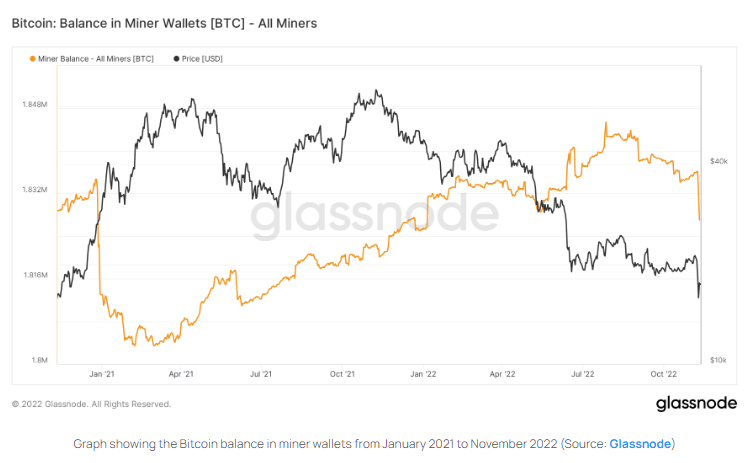Click the glassnode watermark in chart center
This screenshot has width=746, height=463.
[373, 217]
